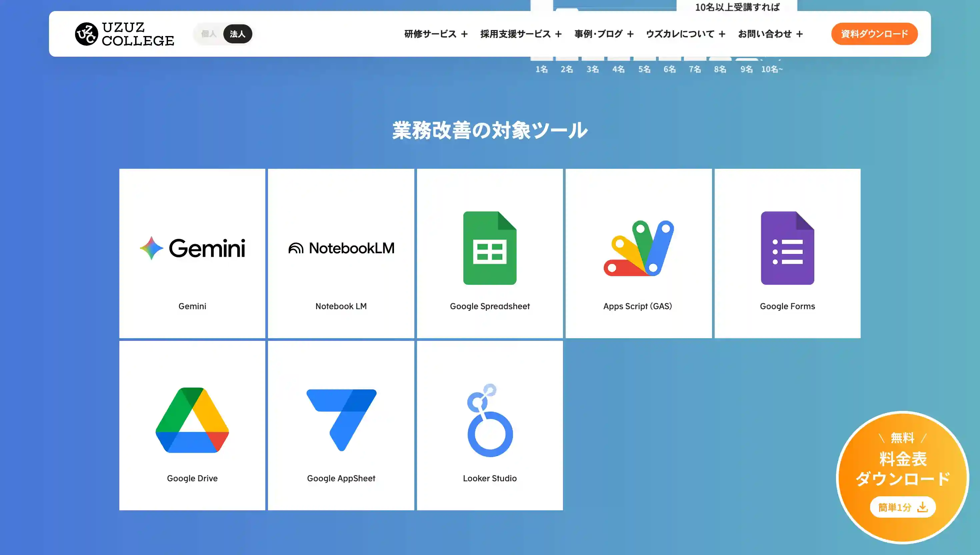The width and height of the screenshot is (980, 555).
Task: Click the orange 資料ダウンロード button
Action: click(874, 34)
